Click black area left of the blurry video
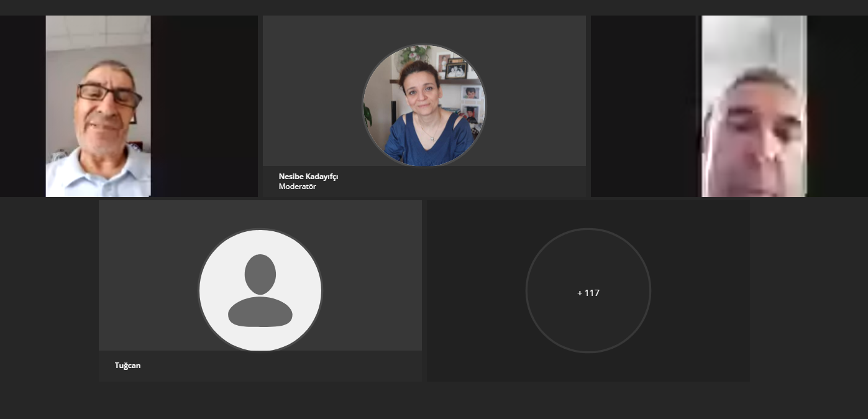The width and height of the screenshot is (868, 419). pos(646,106)
